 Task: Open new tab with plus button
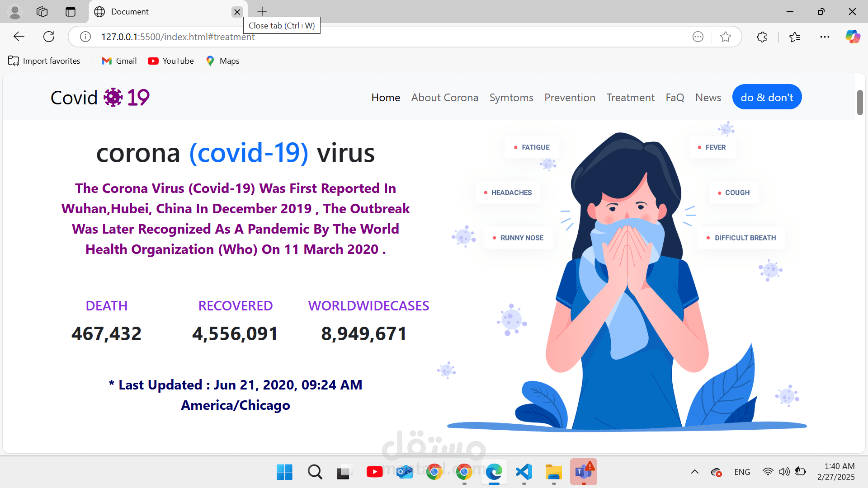point(262,12)
